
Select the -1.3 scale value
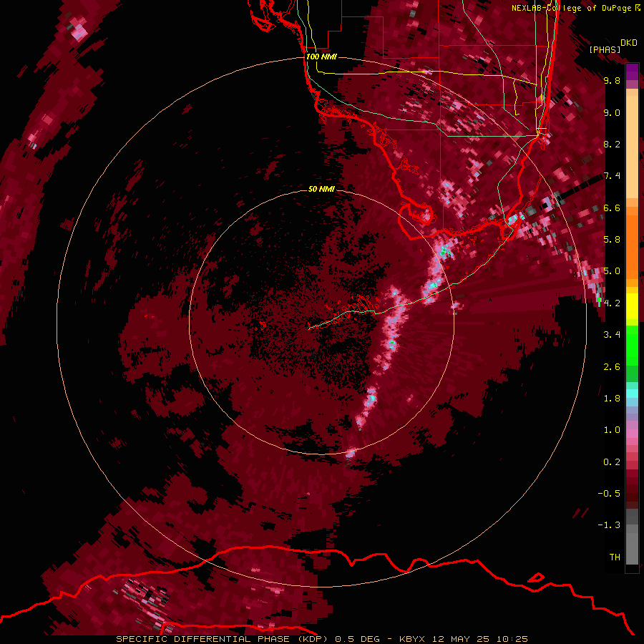coord(609,525)
